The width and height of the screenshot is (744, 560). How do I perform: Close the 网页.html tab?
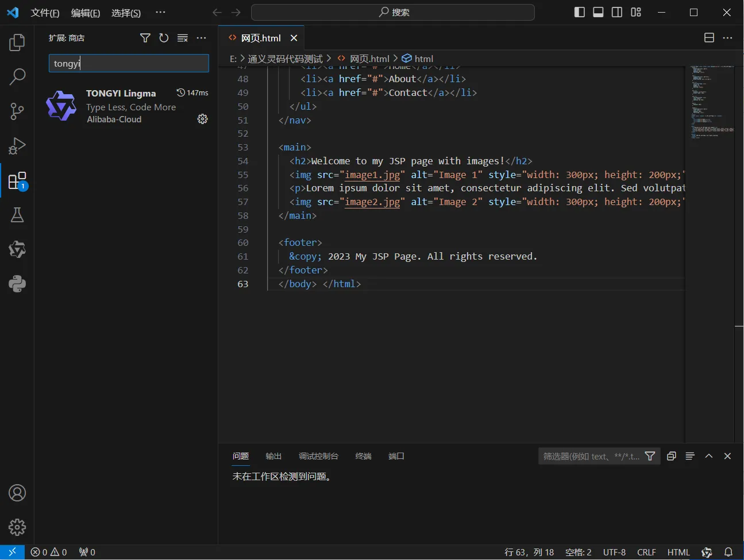(294, 38)
